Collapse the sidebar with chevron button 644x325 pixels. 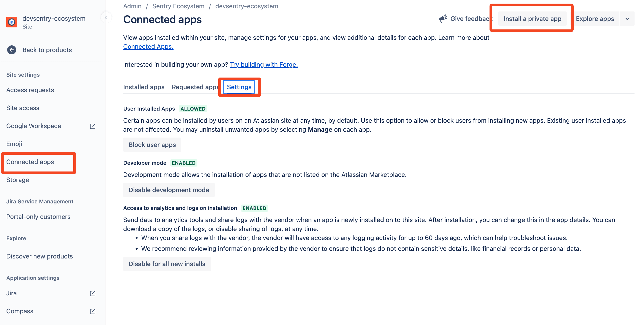pos(106,18)
